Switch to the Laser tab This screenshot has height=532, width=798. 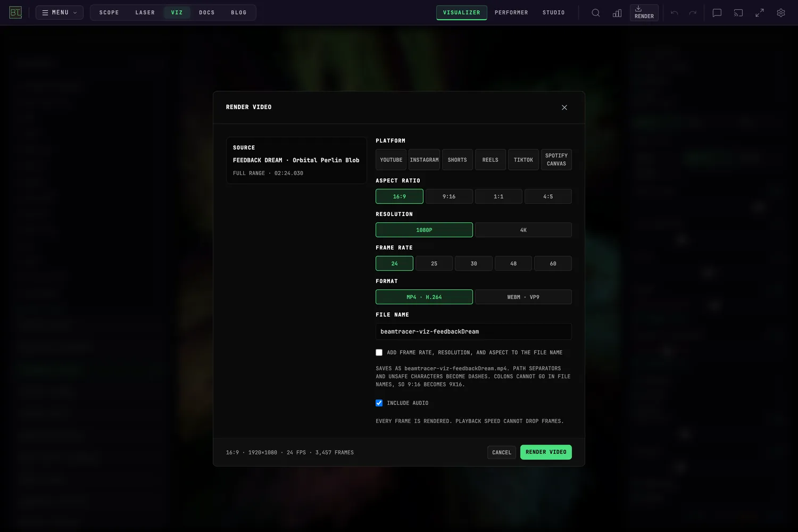point(145,13)
